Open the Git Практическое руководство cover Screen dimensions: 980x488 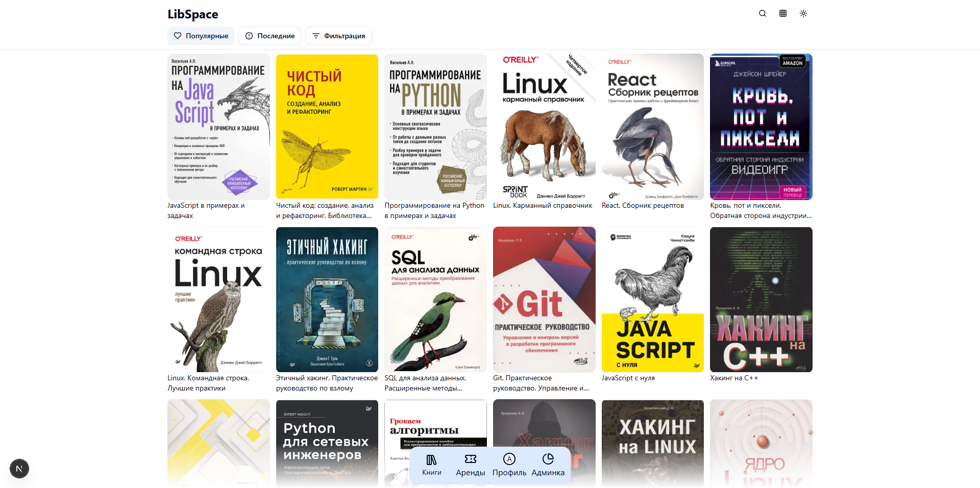click(x=544, y=300)
